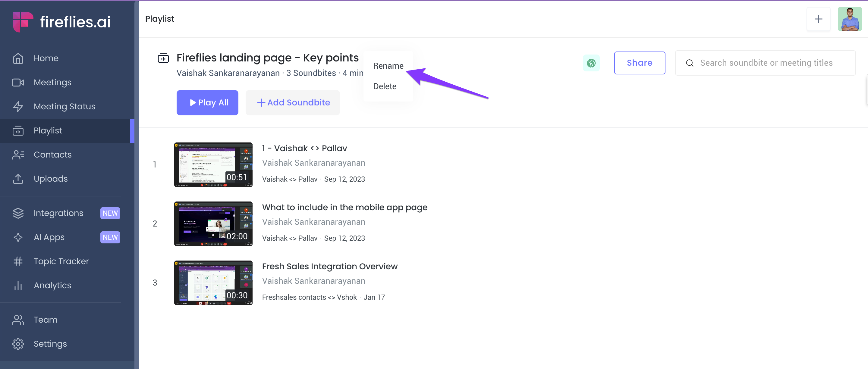
Task: Click the Topic Tracker hash icon
Action: (x=18, y=261)
